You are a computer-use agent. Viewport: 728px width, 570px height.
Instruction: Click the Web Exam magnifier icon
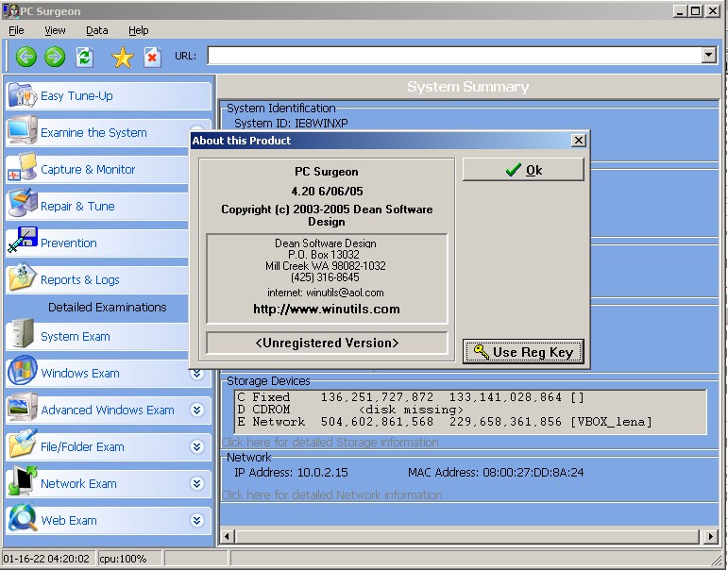click(x=23, y=517)
